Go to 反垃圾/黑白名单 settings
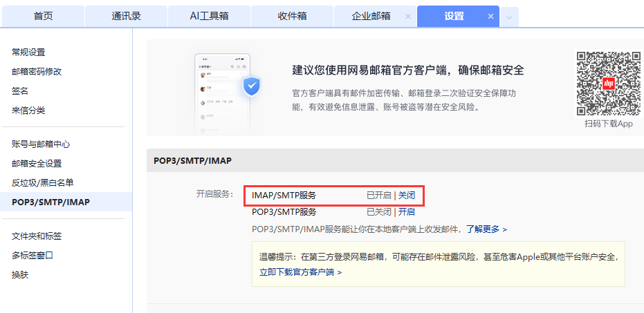 (x=43, y=183)
